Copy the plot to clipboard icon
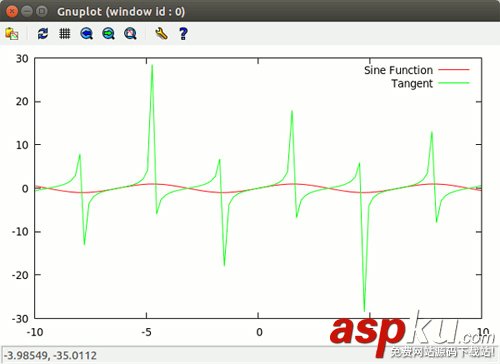The height and width of the screenshot is (364, 500). click(12, 34)
